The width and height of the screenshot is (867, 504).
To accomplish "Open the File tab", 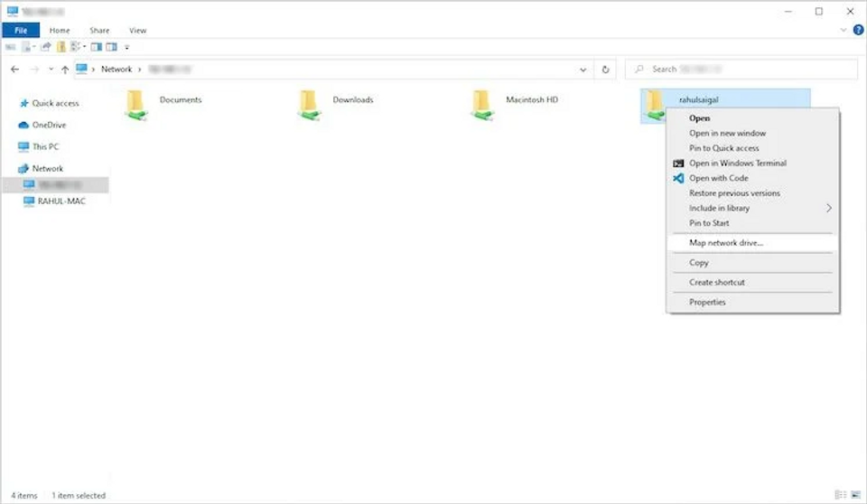I will pos(21,31).
